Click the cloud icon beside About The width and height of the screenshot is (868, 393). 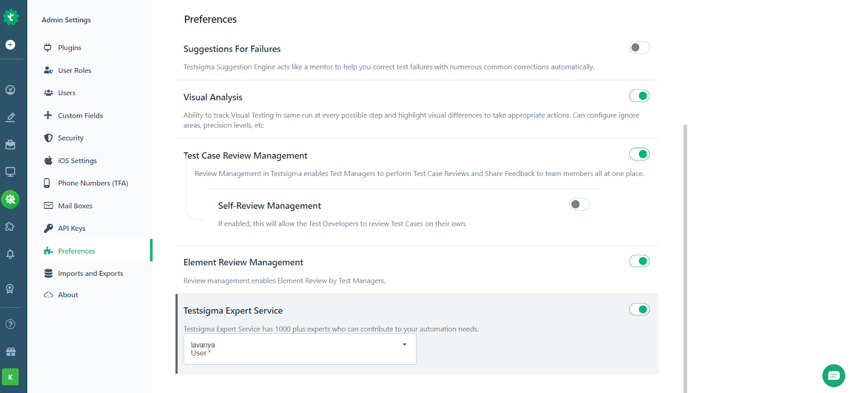click(48, 295)
